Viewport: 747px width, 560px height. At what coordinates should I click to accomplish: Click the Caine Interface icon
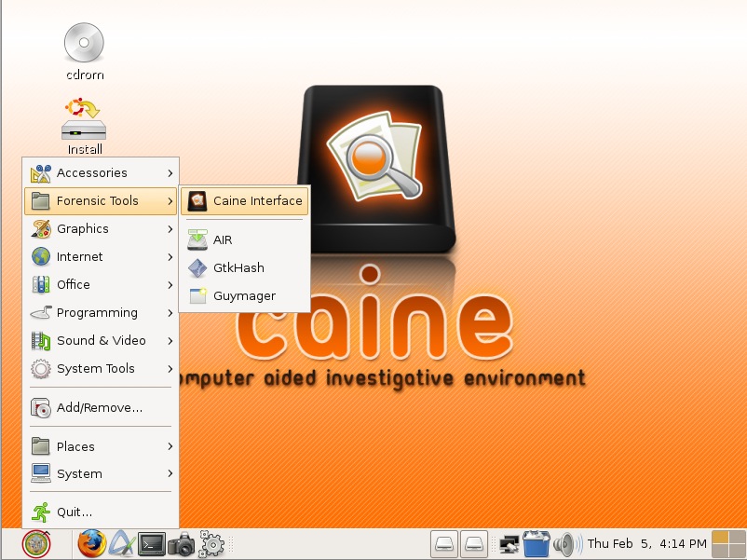click(197, 200)
